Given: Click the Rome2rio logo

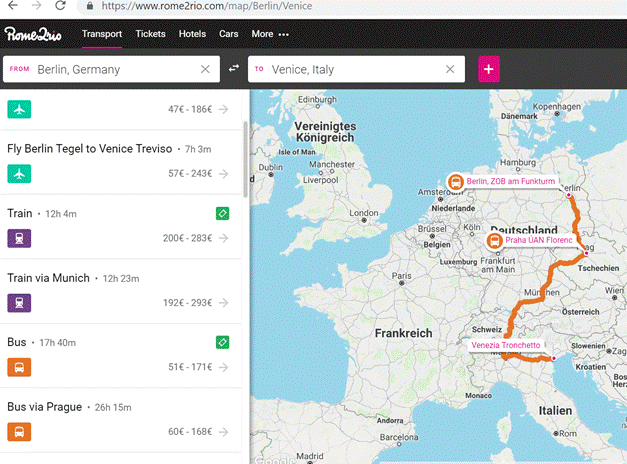Looking at the screenshot, I should click(35, 34).
